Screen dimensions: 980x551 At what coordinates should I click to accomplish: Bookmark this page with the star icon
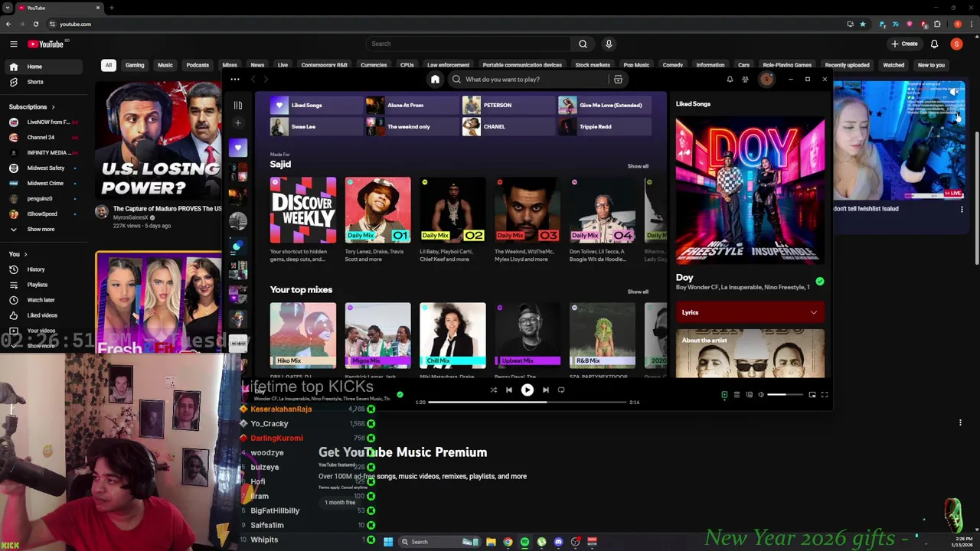tap(863, 24)
